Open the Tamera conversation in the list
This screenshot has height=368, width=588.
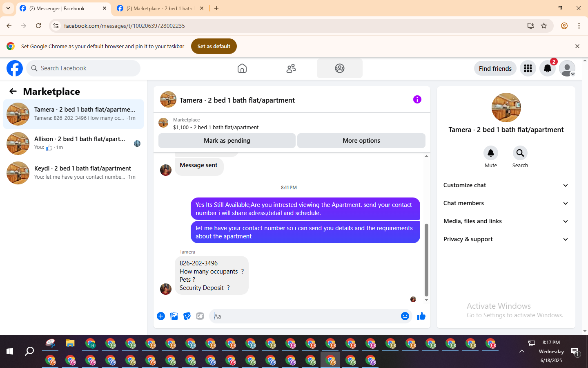point(73,114)
